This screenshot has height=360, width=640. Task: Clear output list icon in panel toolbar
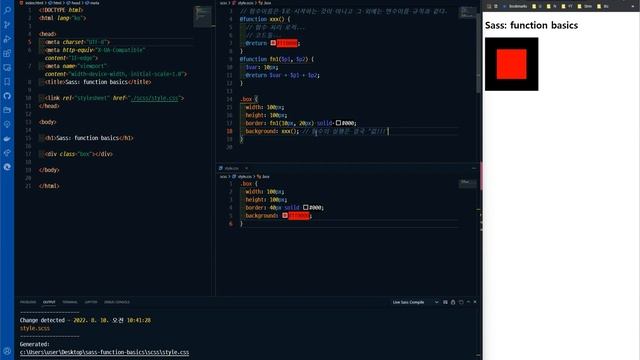pos(445,302)
